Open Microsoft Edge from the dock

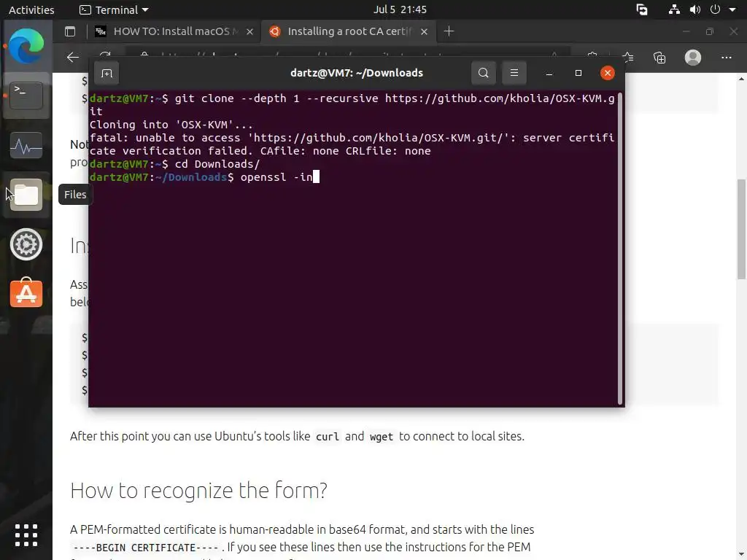click(x=26, y=46)
